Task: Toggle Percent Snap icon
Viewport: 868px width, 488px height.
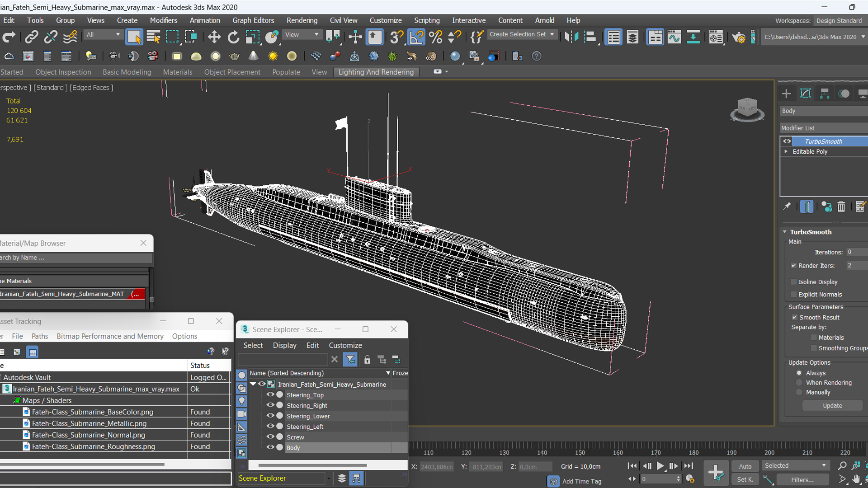Action: pos(435,37)
